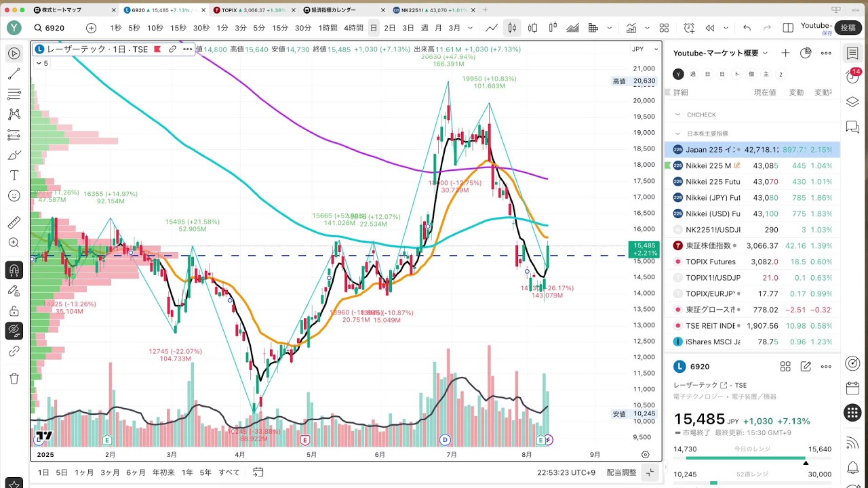Open the user profile avatar menu
Image resolution: width=868 pixels, height=488 pixels.
(x=14, y=28)
